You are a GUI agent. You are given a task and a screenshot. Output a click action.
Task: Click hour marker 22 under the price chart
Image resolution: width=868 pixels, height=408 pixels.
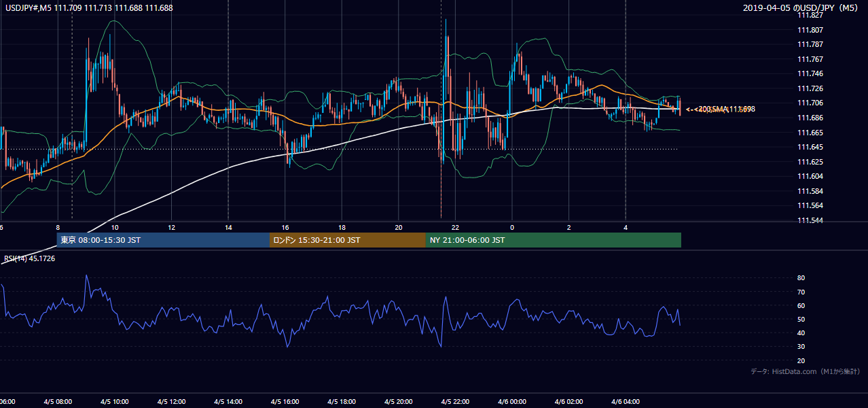(x=456, y=227)
